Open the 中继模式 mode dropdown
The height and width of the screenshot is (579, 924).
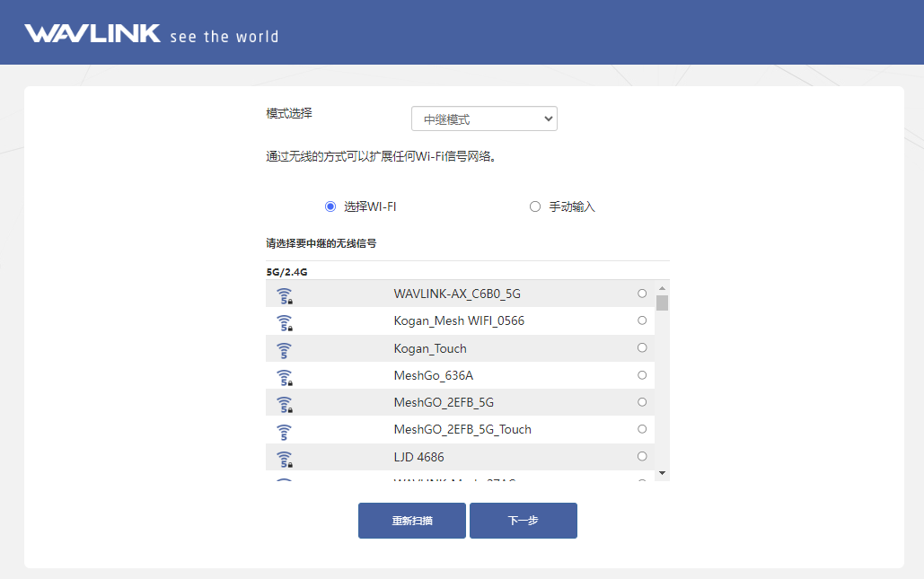point(484,119)
